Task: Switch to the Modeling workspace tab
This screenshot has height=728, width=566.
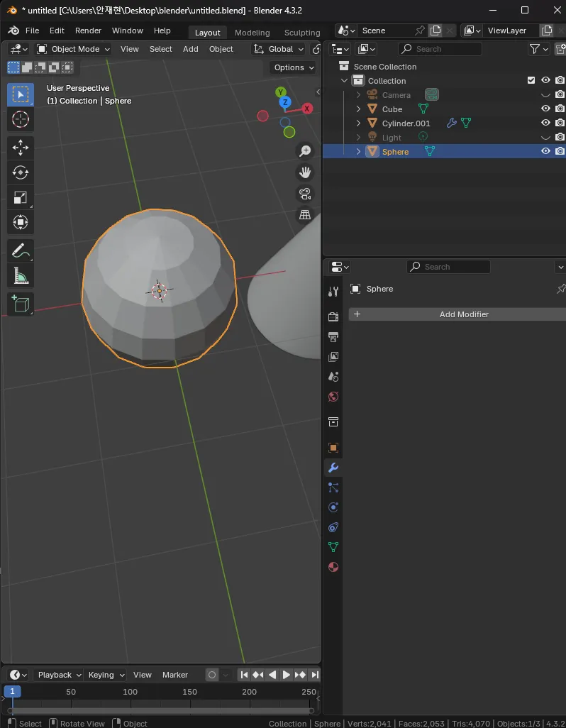Action: click(x=252, y=33)
